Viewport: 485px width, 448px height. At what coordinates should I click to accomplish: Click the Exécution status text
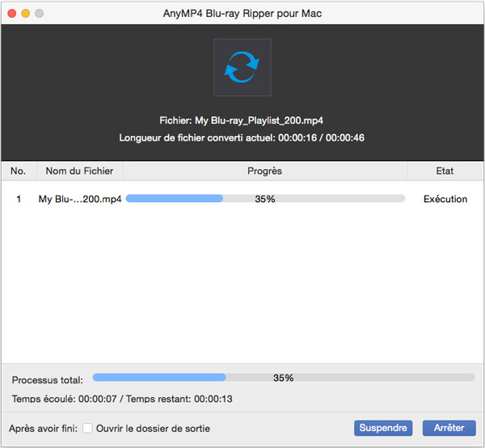tap(445, 199)
